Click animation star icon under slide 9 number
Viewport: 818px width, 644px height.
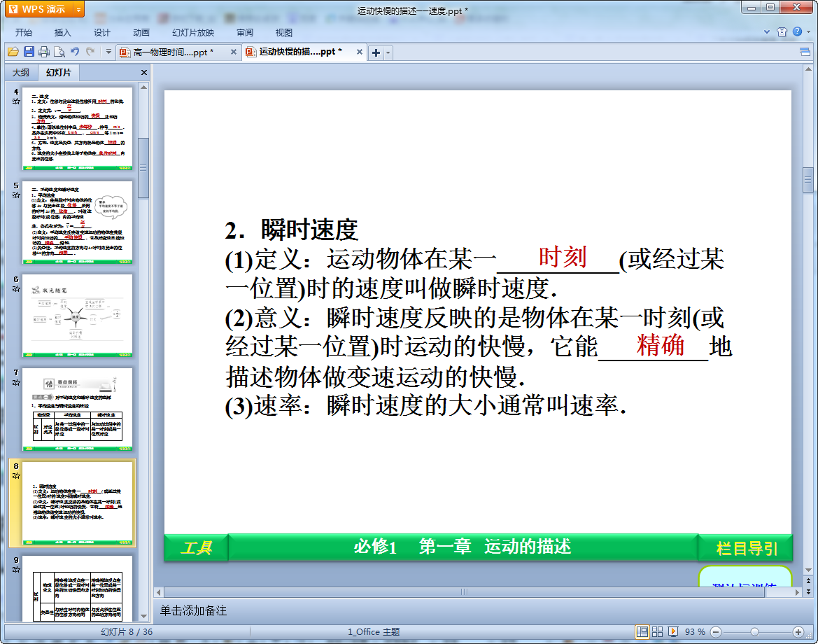[x=16, y=569]
